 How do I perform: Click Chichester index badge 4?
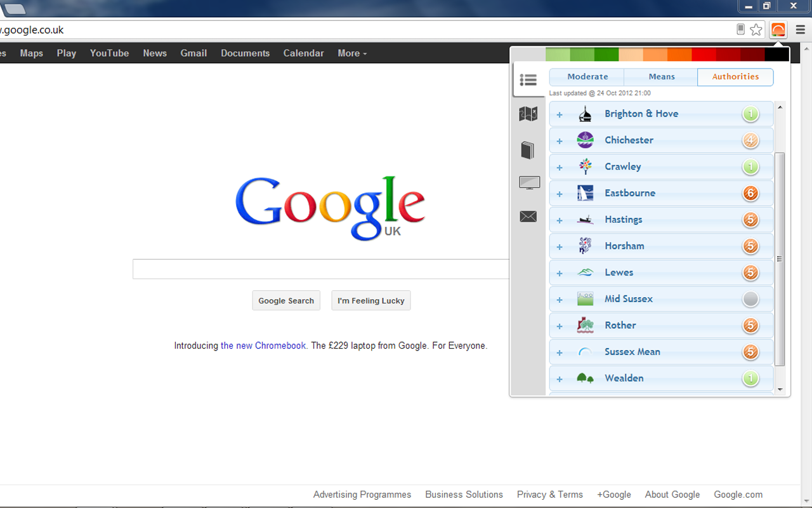[x=750, y=140]
